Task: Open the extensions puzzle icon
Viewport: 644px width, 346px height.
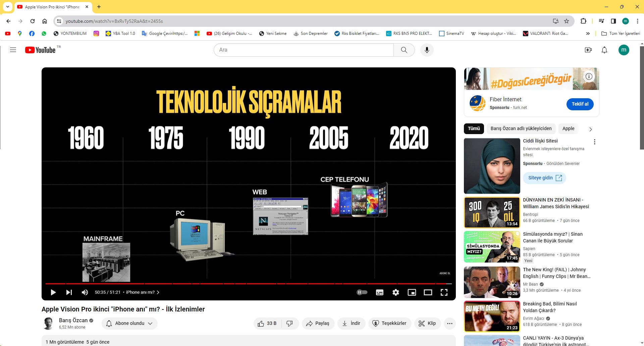Action: [x=583, y=21]
